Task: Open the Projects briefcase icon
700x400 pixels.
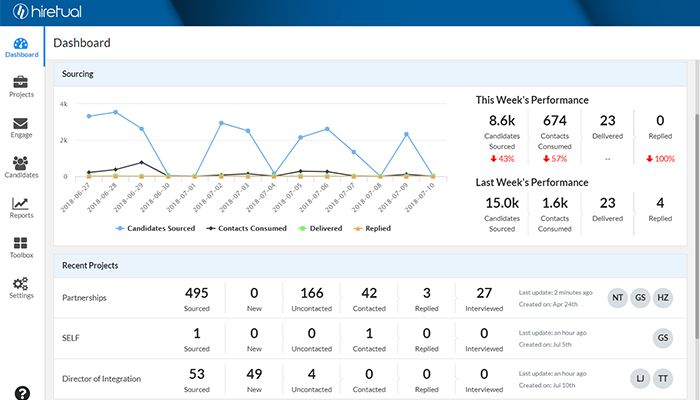Action: pyautogui.click(x=21, y=82)
